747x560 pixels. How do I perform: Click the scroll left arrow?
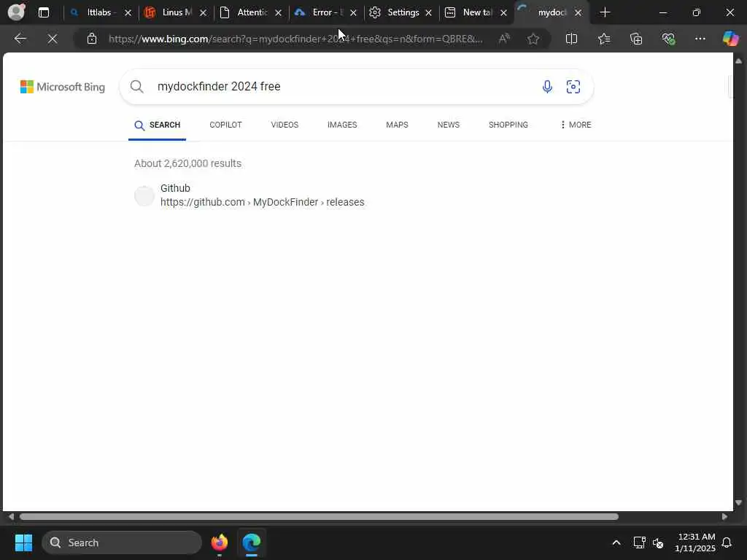click(11, 517)
